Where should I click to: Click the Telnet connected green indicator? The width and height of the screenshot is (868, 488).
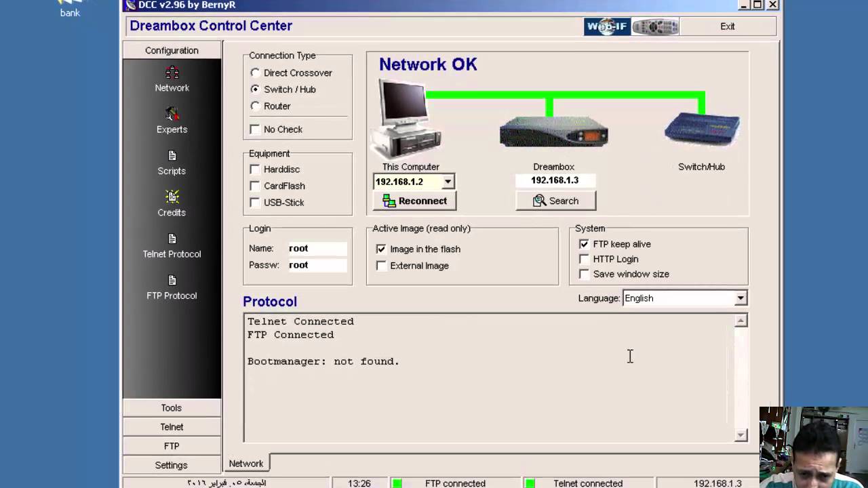pyautogui.click(x=530, y=483)
